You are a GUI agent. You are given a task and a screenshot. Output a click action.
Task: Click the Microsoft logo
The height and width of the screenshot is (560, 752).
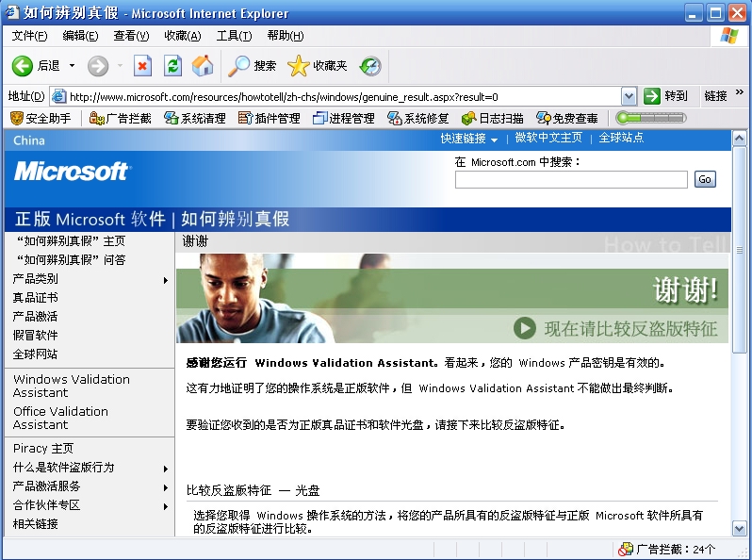(x=72, y=172)
